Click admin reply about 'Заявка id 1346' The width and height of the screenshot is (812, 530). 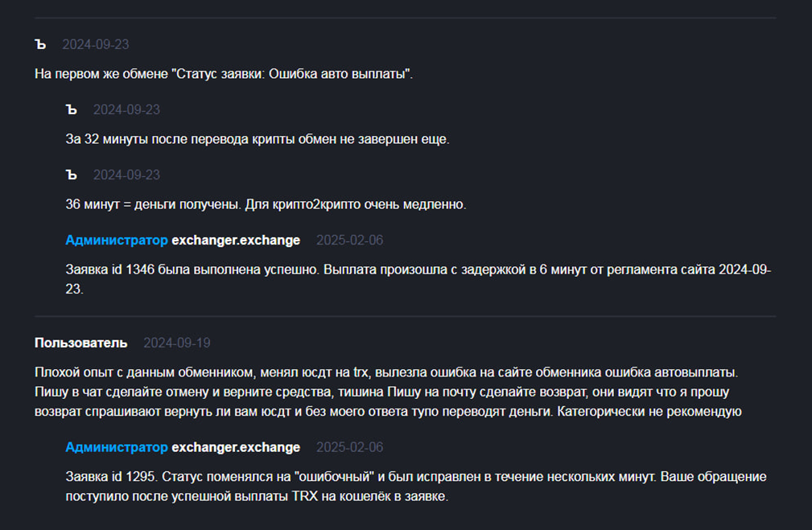(x=418, y=279)
